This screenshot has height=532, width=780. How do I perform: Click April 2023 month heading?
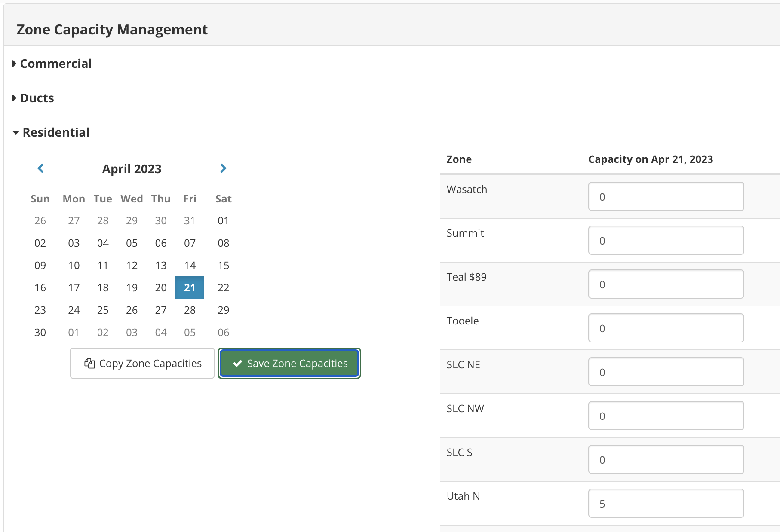click(132, 169)
